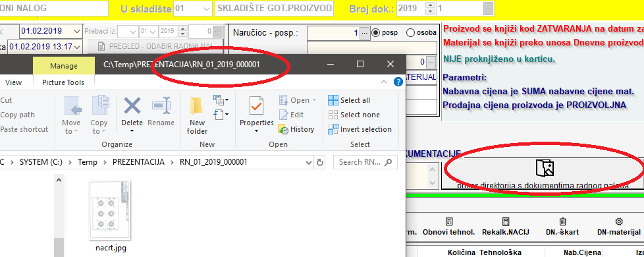Open the 01.02.2019 date dropdown
Viewport: 644px width, 257px height.
(x=77, y=31)
